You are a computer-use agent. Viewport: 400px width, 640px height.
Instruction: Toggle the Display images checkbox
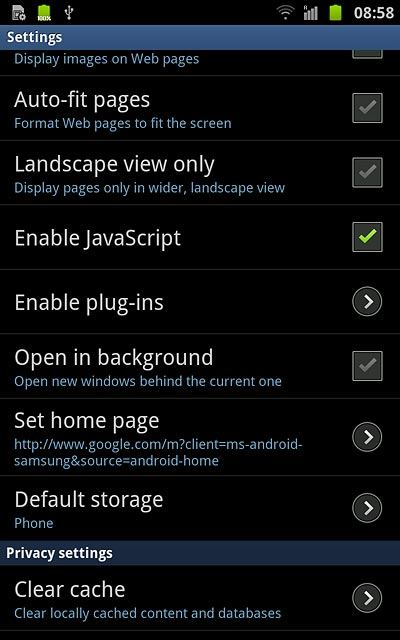(x=367, y=54)
